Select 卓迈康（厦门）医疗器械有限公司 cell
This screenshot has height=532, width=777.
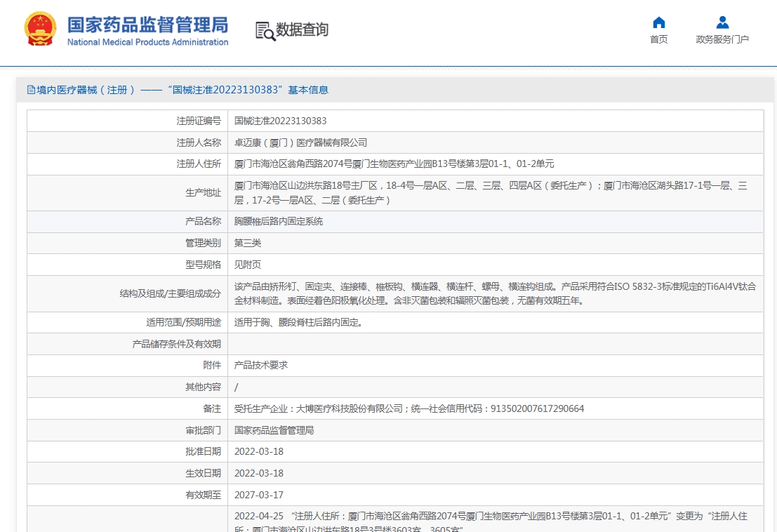click(x=300, y=142)
